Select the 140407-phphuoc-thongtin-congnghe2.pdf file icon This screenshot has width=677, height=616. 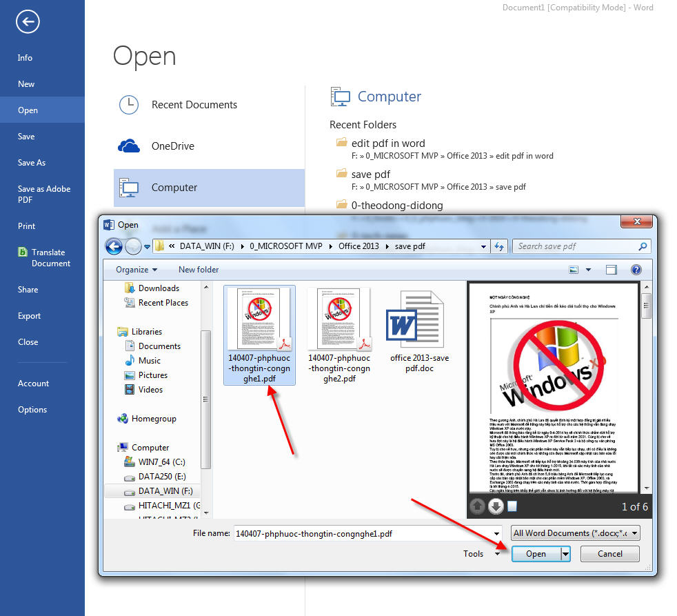tap(338, 319)
